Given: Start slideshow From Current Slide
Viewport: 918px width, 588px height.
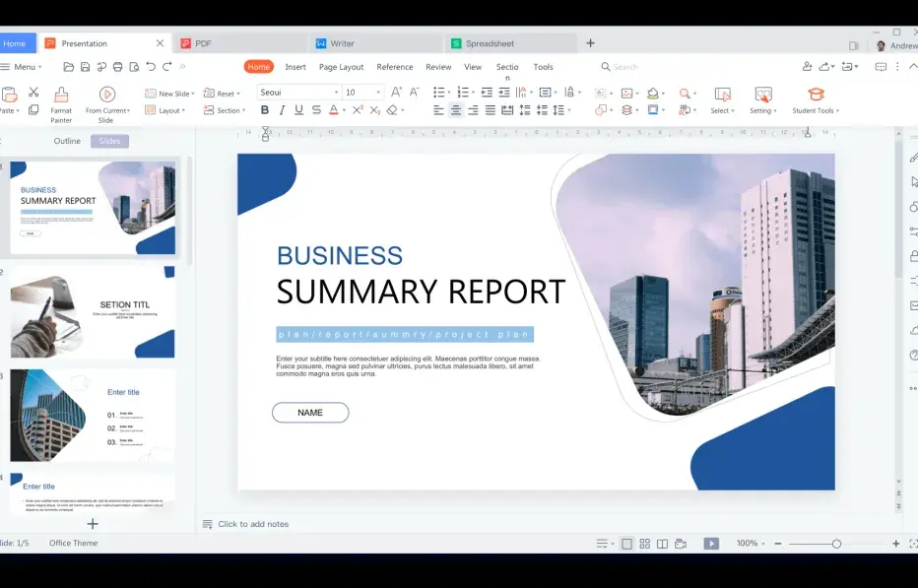Looking at the screenshot, I should [x=106, y=105].
